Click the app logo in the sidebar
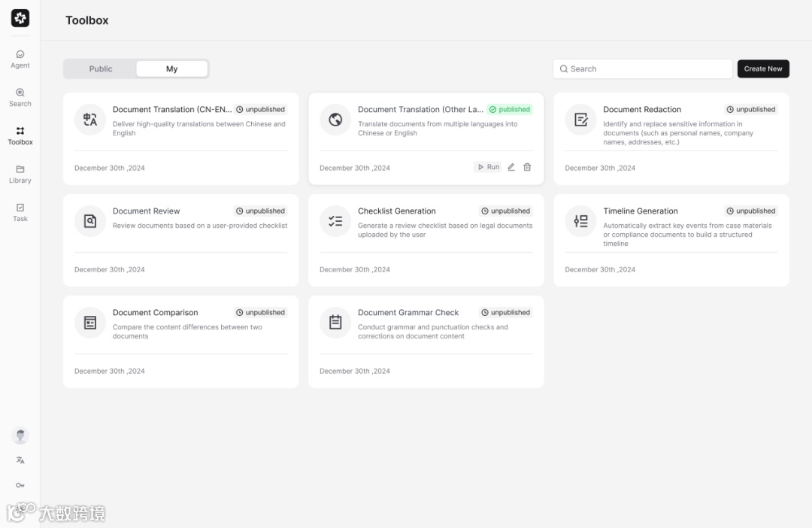This screenshot has height=528, width=812. [20, 18]
